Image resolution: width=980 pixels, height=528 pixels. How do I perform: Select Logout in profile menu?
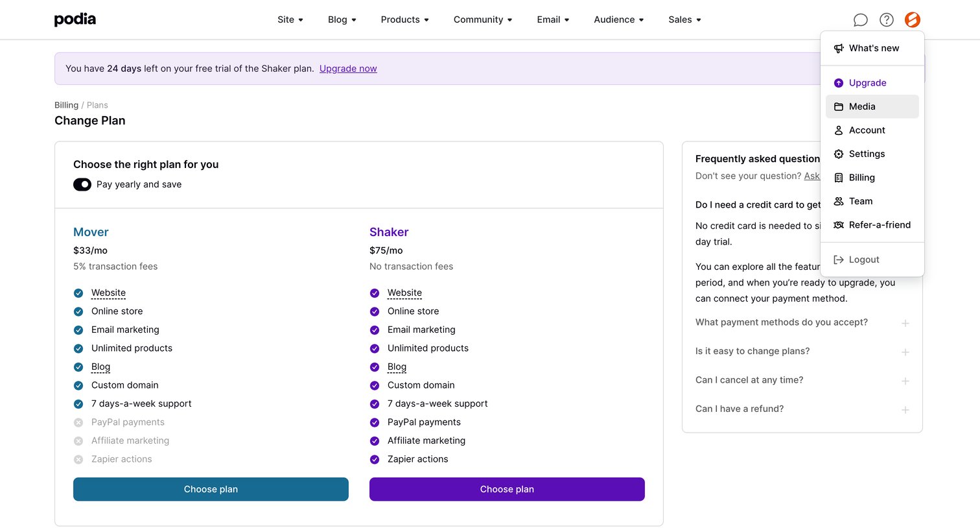872,259
